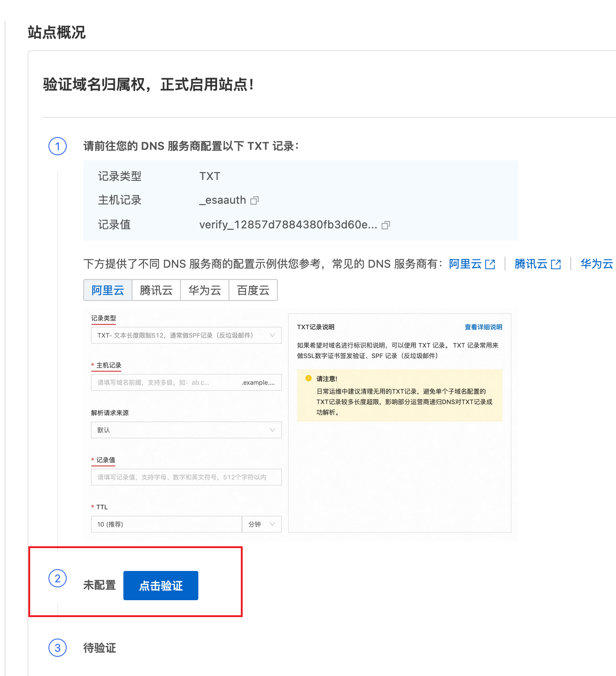This screenshot has height=676, width=616.
Task: Open the 记录类型 dropdown
Action: pyautogui.click(x=186, y=335)
